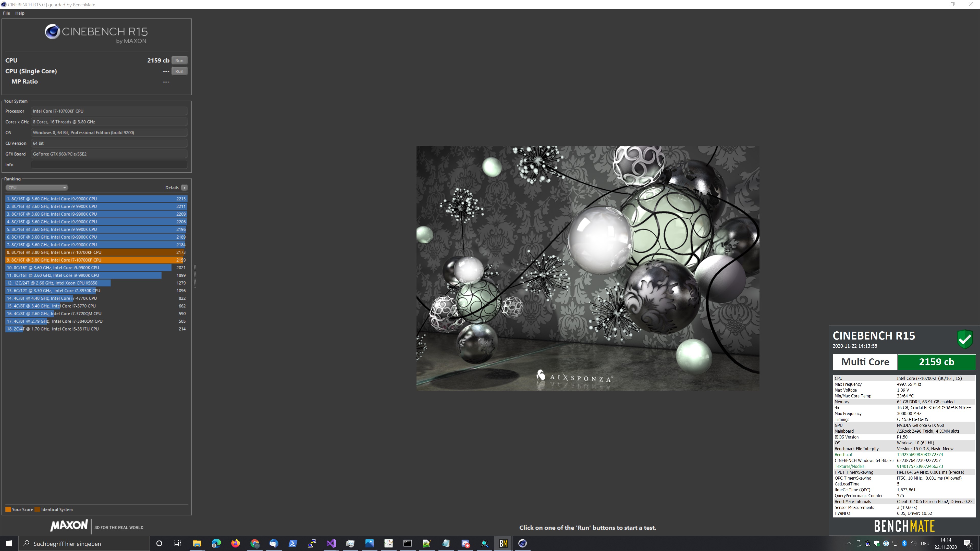980x551 pixels.
Task: Switch the DEU input language
Action: 925,543
